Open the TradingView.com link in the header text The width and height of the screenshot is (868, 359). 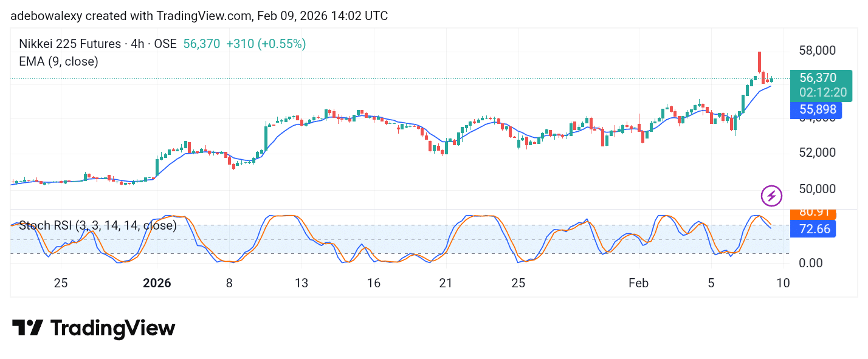[x=202, y=15]
